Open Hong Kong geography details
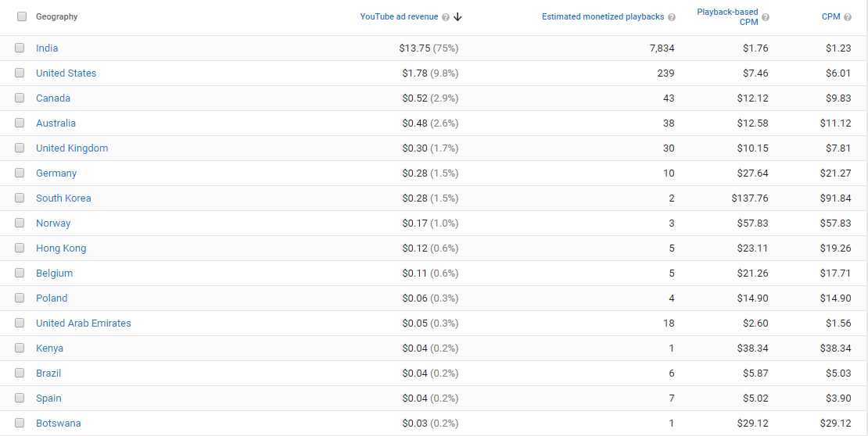The height and width of the screenshot is (436, 868). 61,248
